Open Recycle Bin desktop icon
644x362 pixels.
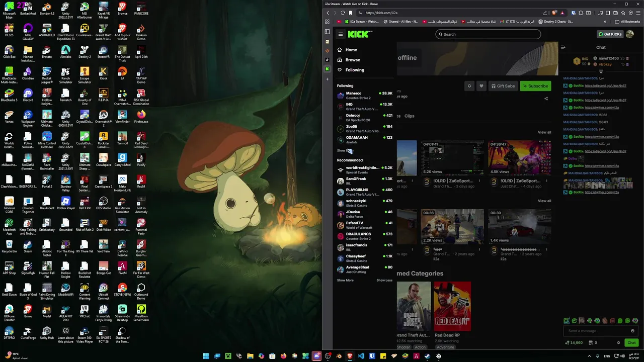[x=9, y=246]
